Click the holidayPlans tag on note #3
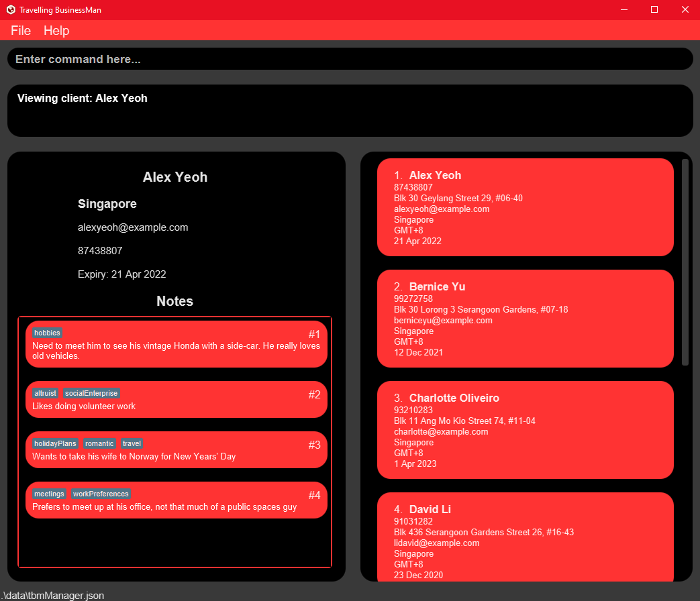Image resolution: width=700 pixels, height=601 pixels. click(55, 443)
